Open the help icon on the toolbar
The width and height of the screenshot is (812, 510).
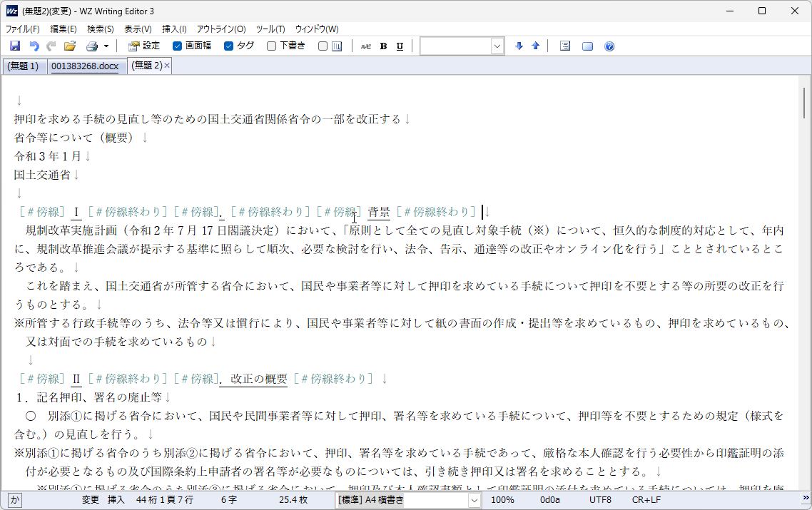pos(609,46)
